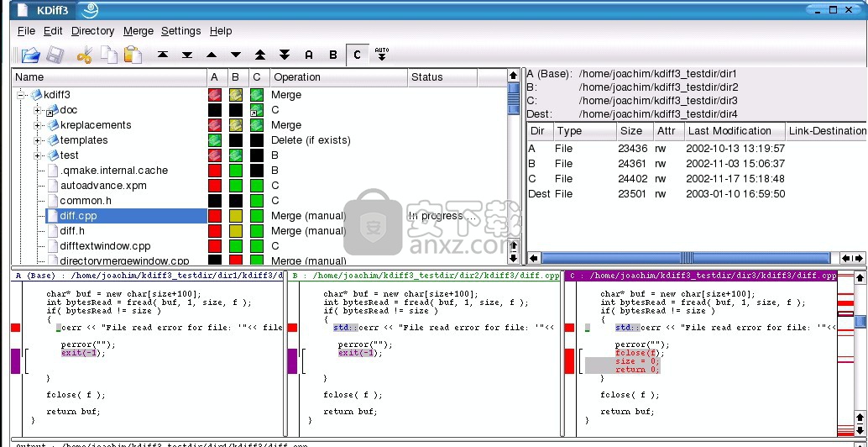Click the Operation column header
The width and height of the screenshot is (868, 447).
click(x=338, y=77)
